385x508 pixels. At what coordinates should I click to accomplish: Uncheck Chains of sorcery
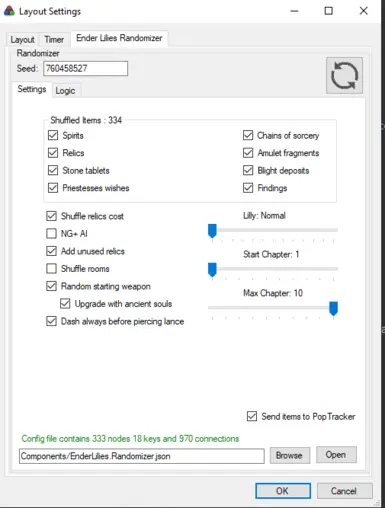248,135
